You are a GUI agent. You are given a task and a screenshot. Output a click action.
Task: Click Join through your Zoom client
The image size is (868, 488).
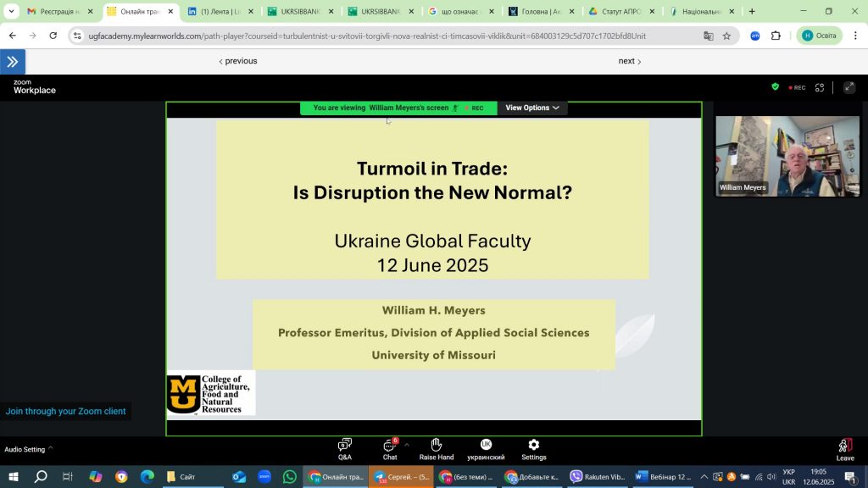[x=65, y=412]
